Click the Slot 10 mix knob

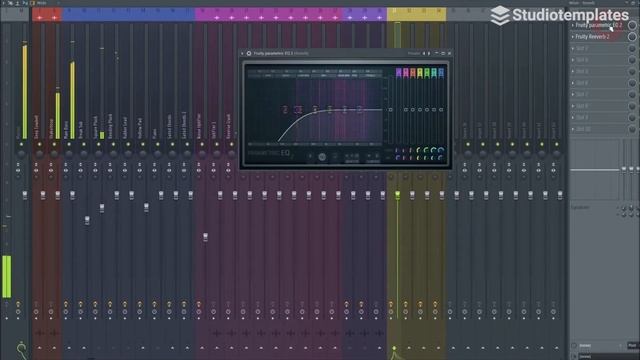click(x=632, y=129)
